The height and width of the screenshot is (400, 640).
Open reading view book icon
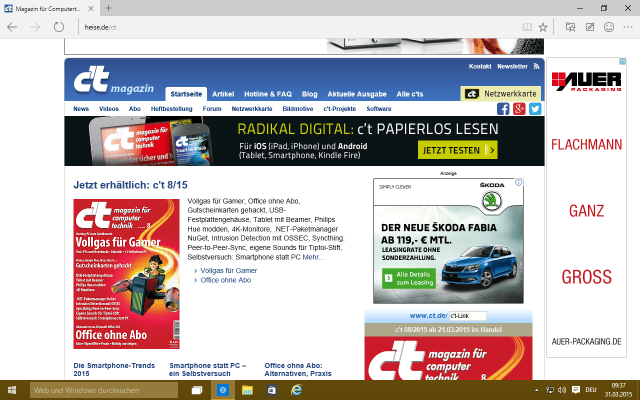[527, 27]
